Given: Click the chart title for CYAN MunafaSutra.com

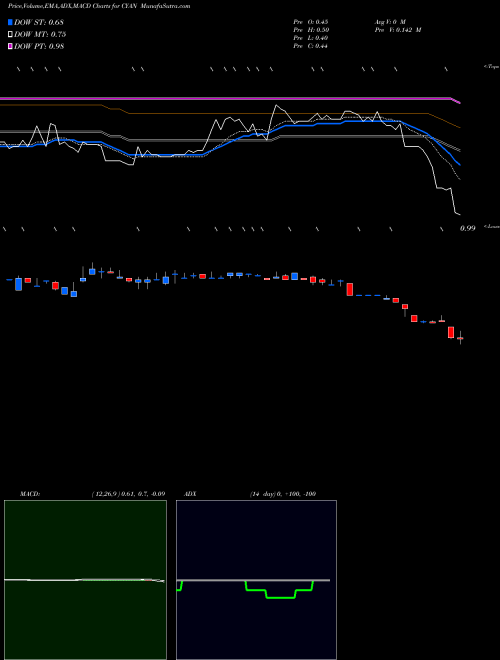Looking at the screenshot, I should click(x=99, y=6).
